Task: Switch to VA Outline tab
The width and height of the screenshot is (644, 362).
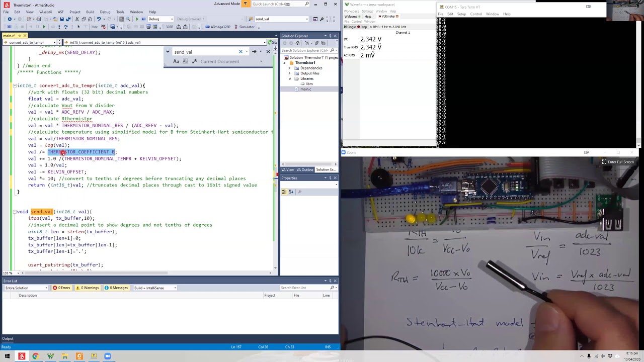Action: pos(305,169)
